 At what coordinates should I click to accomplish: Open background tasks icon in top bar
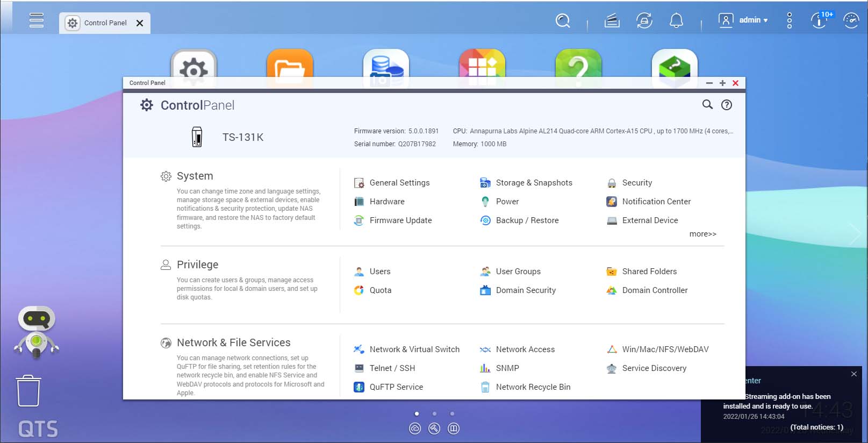(x=612, y=21)
